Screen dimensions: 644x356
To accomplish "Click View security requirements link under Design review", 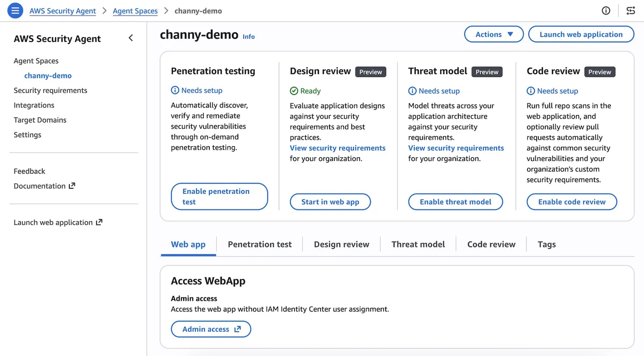I will pyautogui.click(x=338, y=148).
